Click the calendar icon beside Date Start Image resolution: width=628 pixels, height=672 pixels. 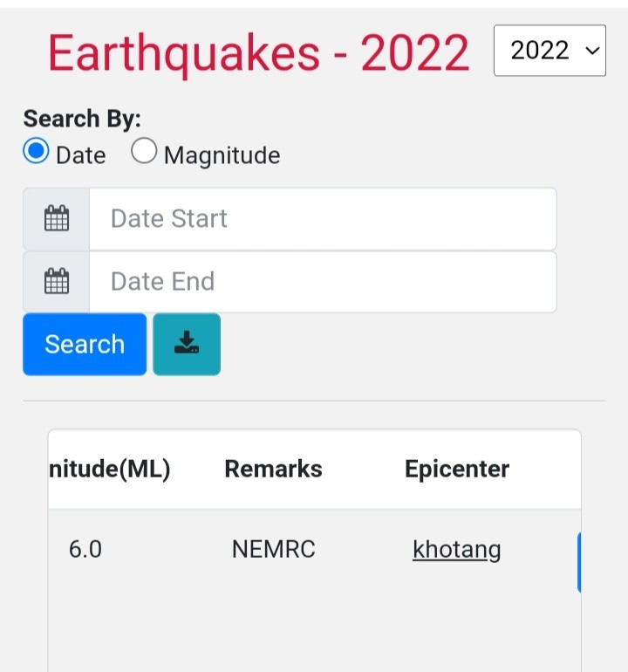57,218
